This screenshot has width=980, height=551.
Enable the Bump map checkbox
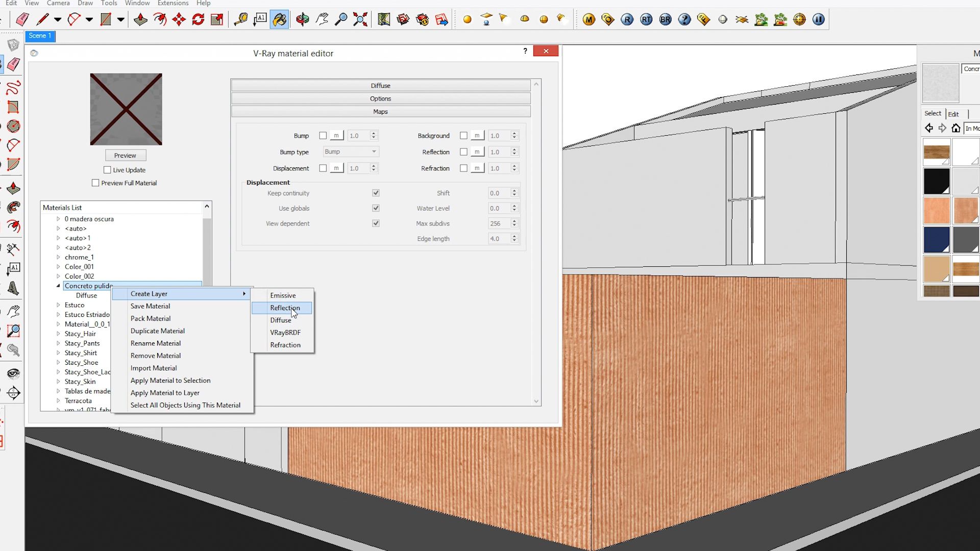coord(323,136)
